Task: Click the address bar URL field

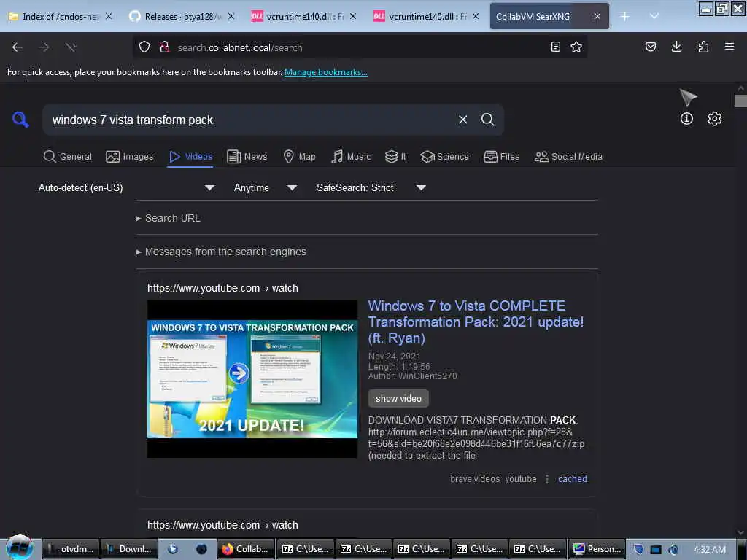Action: pos(360,47)
